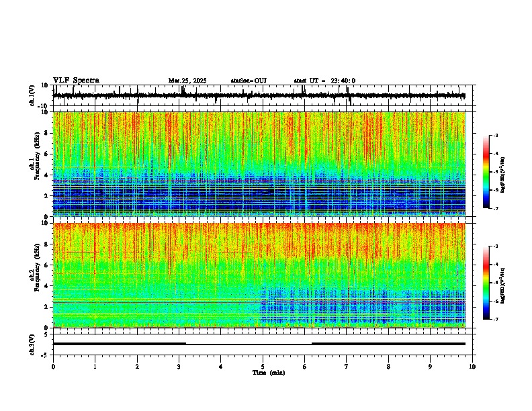Click the ch.1(V) waveform axis label
Image resolution: width=532 pixels, height=411 pixels.
(32, 95)
